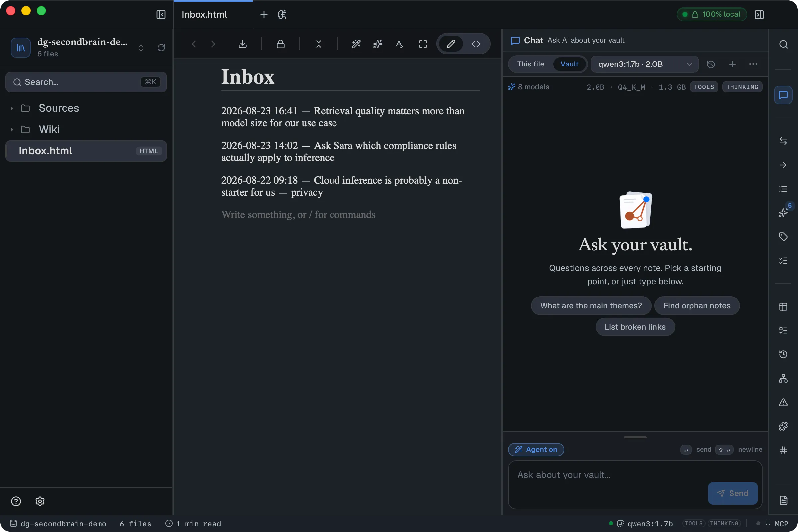
Task: Open chat history clock icon
Action: point(711,64)
